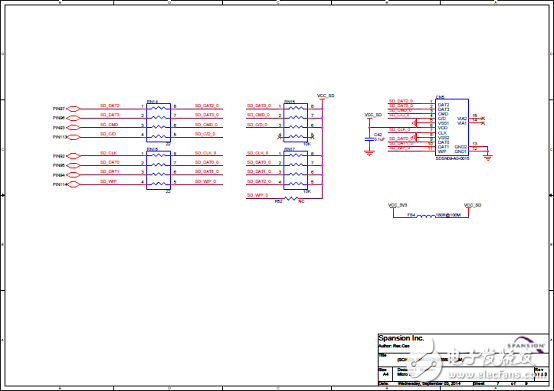Click the C42 capacitor symbol
The height and width of the screenshot is (391, 554).
369,139
